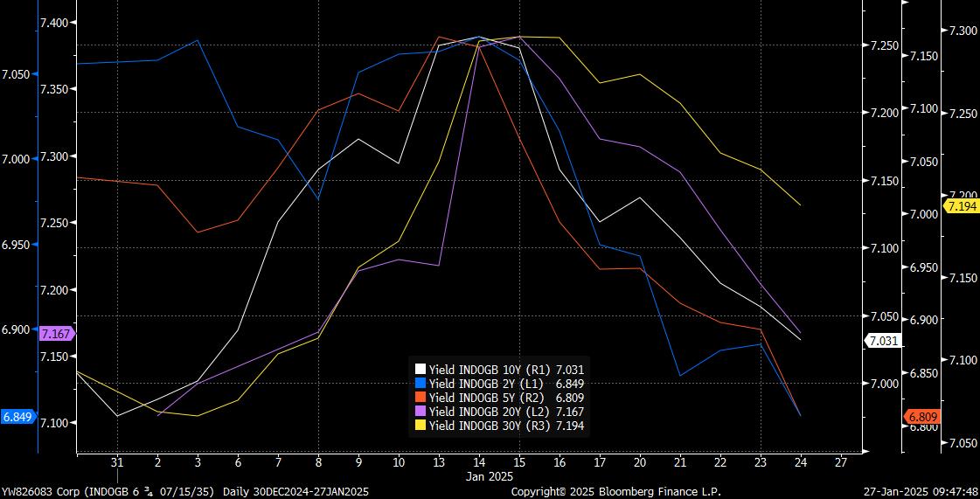
Task: Click the 27-Jan-2025 09:47:48 timestamp
Action: point(922,492)
